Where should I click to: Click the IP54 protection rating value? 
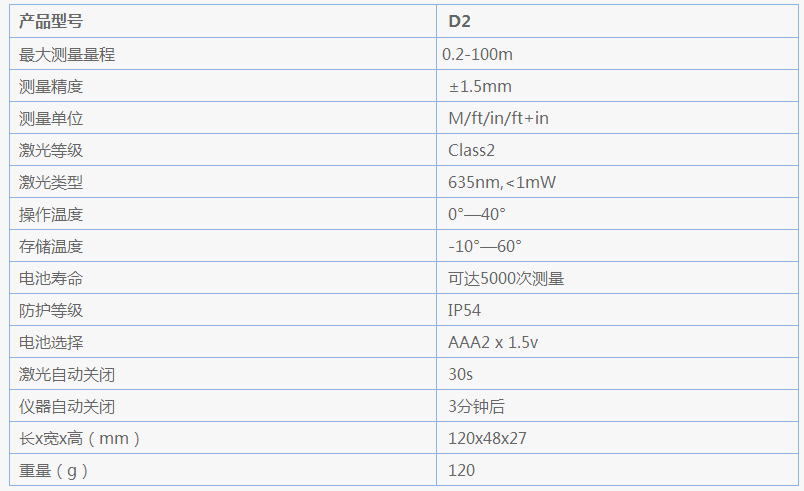[465, 310]
